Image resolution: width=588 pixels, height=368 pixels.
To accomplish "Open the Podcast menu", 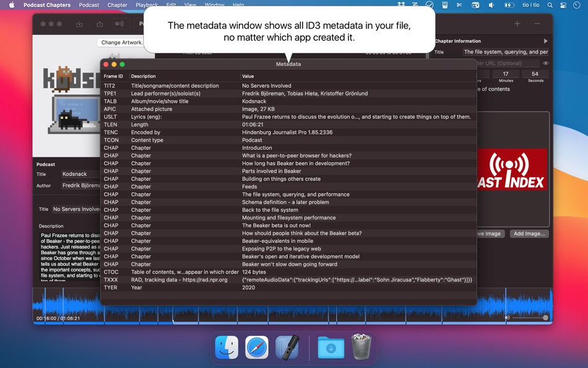I will [89, 5].
